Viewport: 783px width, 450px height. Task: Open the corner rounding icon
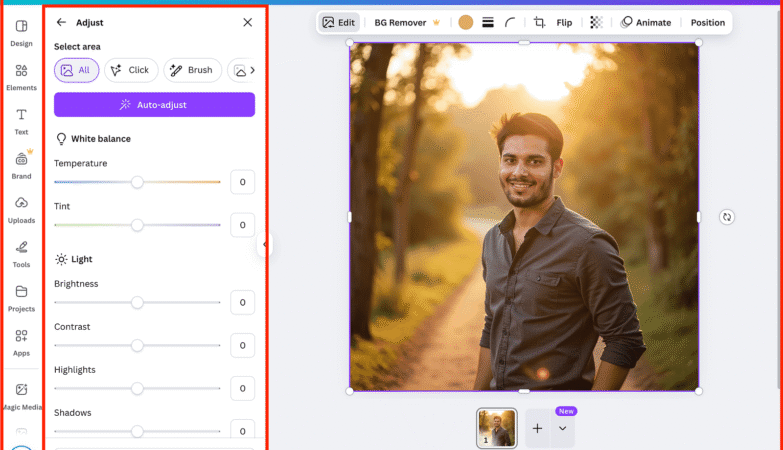point(509,22)
